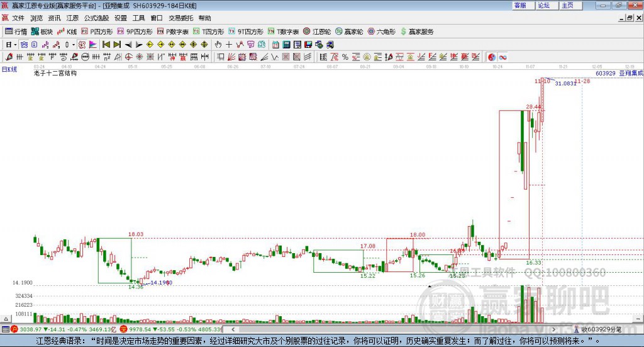The image size is (644, 347).
Task: Select the zigzag wave line tool
Action: (275, 57)
